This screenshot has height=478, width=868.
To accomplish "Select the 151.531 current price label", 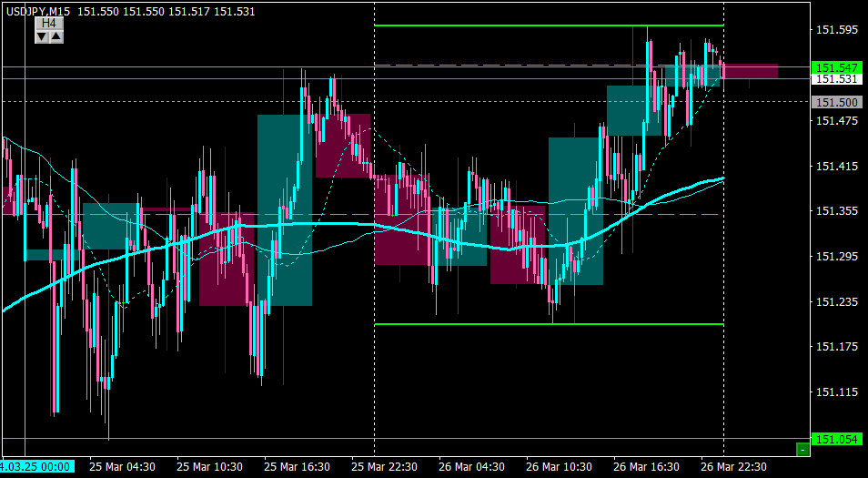I will tap(836, 79).
